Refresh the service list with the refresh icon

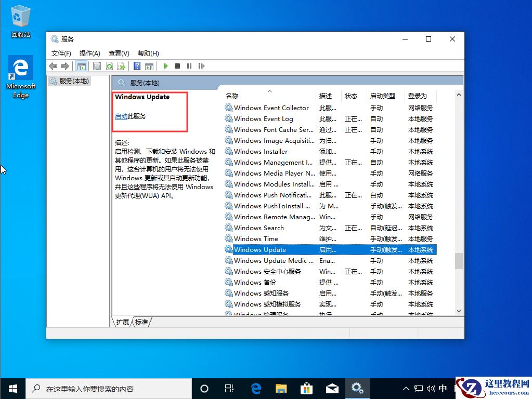point(109,66)
